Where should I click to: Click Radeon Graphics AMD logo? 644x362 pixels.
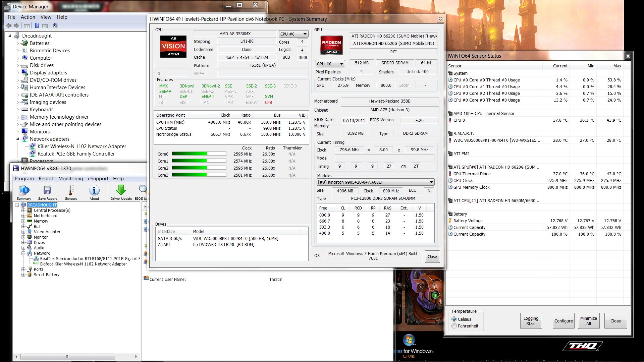point(331,45)
